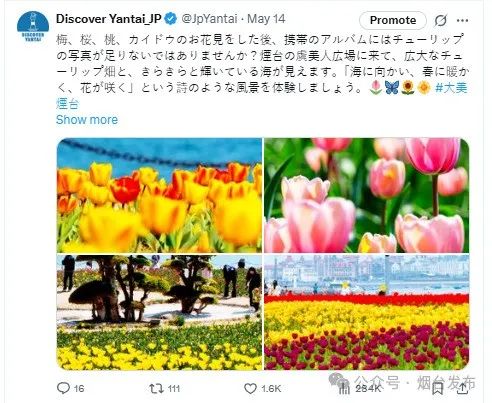Open the Discover Yantai_JP display name

pyautogui.click(x=109, y=19)
